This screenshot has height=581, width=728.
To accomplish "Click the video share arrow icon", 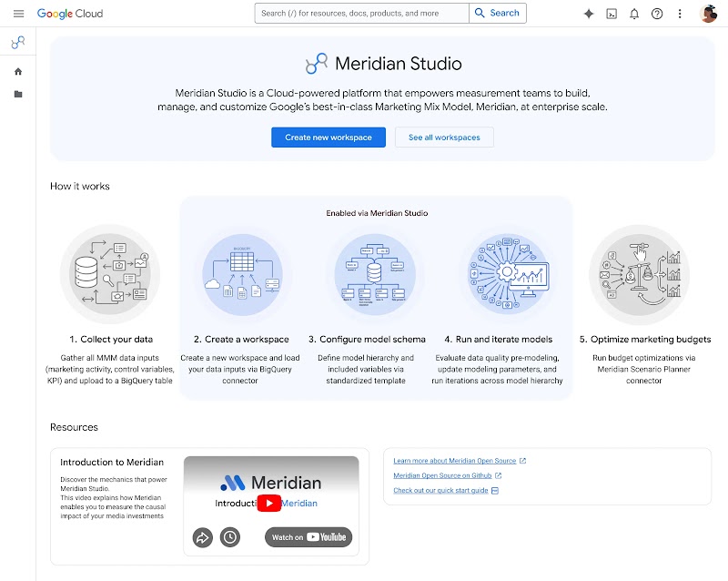I will (x=202, y=538).
